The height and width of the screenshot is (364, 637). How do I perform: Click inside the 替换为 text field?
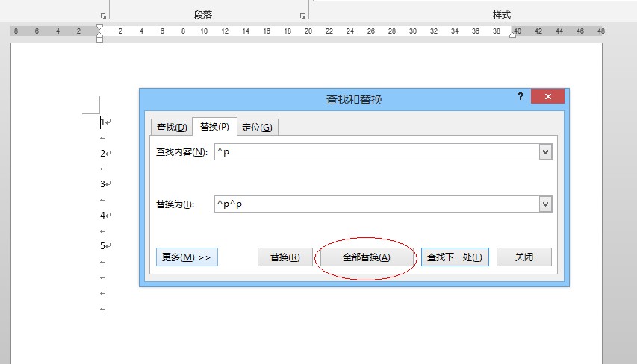(373, 204)
